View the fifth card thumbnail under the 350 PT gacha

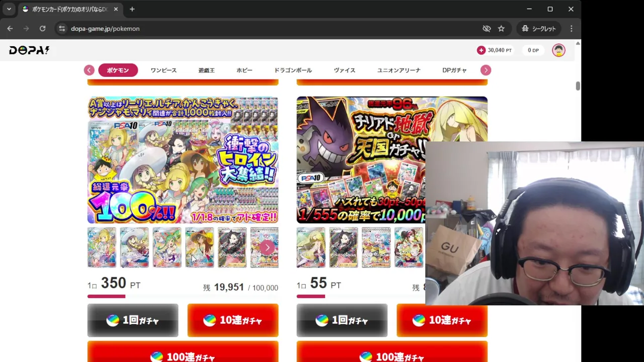tap(232, 247)
